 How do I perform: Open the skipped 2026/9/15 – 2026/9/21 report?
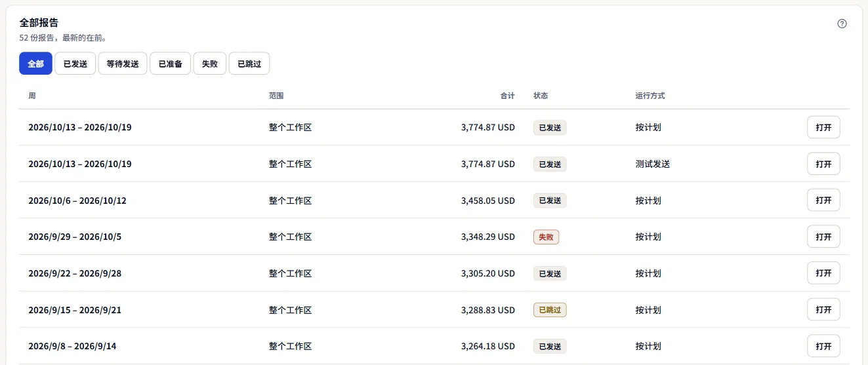(823, 309)
